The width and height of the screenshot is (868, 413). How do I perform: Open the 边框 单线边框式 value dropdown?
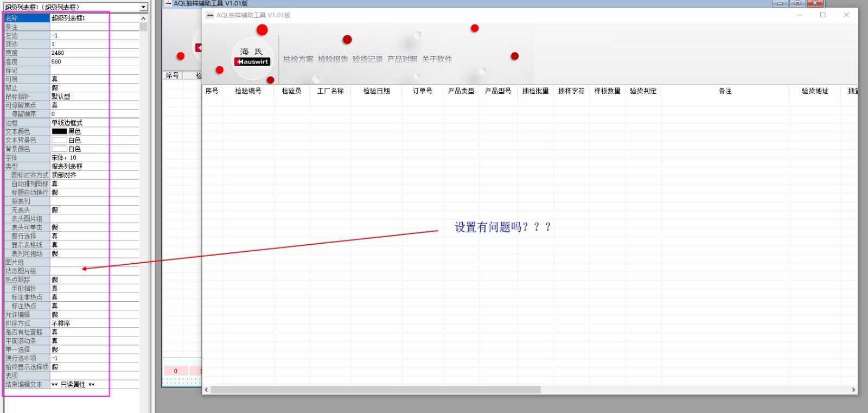pyautogui.click(x=94, y=123)
